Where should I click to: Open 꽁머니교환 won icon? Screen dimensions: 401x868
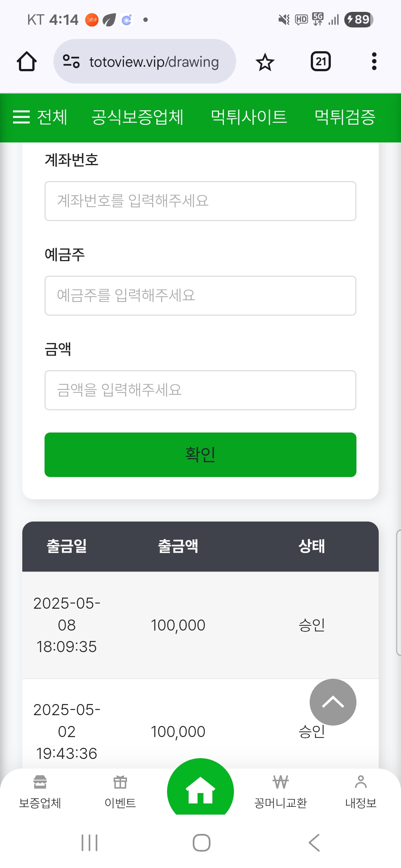tap(281, 792)
